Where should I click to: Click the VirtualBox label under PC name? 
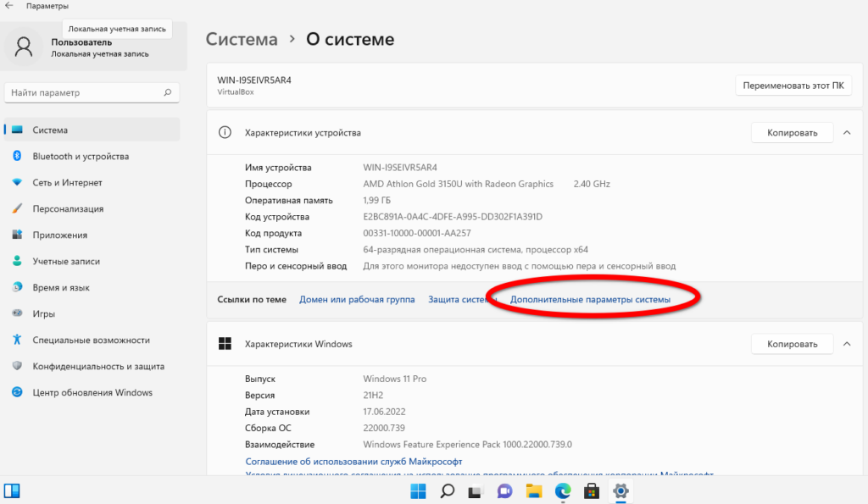coord(236,91)
